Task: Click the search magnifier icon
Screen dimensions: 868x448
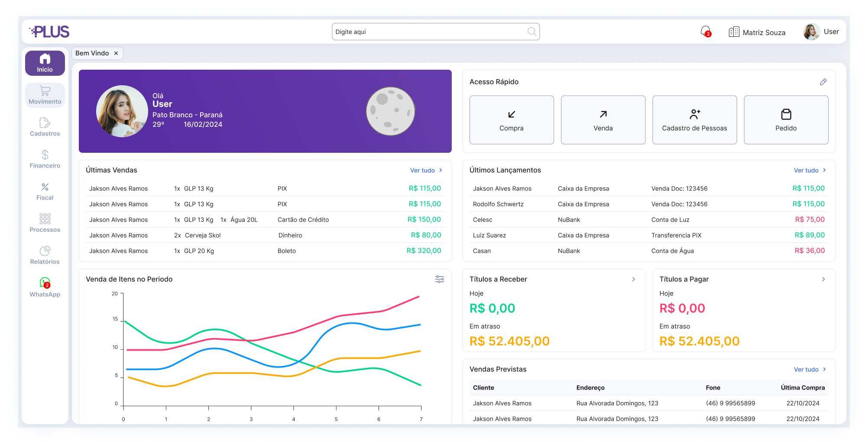Action: (531, 32)
